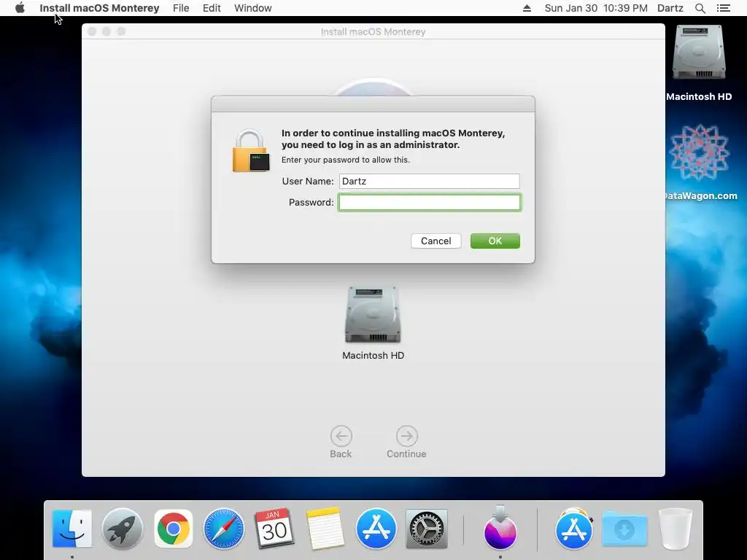Open the Trash in the Dock
The width and height of the screenshot is (747, 560).
click(675, 529)
